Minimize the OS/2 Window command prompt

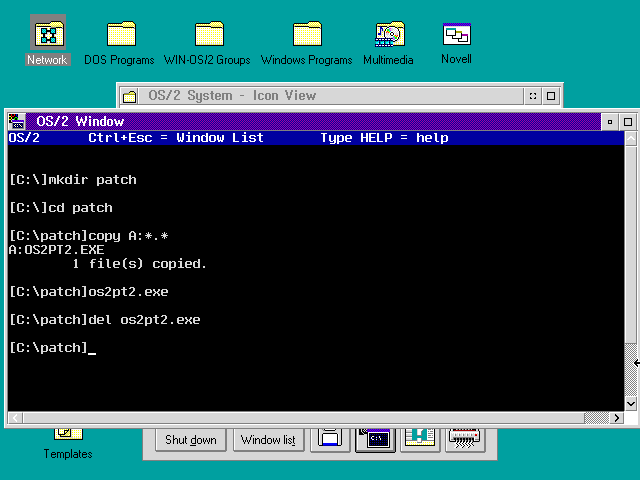coord(610,122)
